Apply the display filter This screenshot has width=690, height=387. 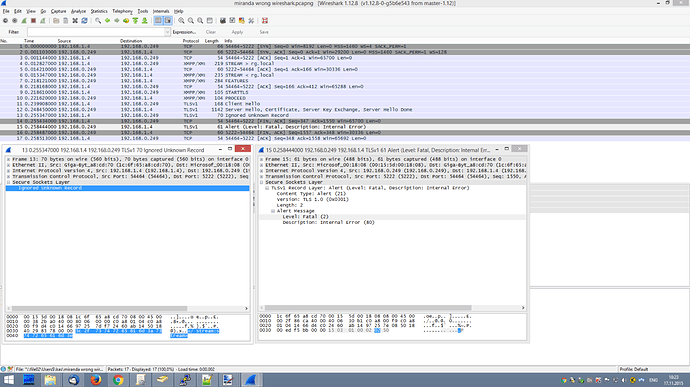[237, 32]
